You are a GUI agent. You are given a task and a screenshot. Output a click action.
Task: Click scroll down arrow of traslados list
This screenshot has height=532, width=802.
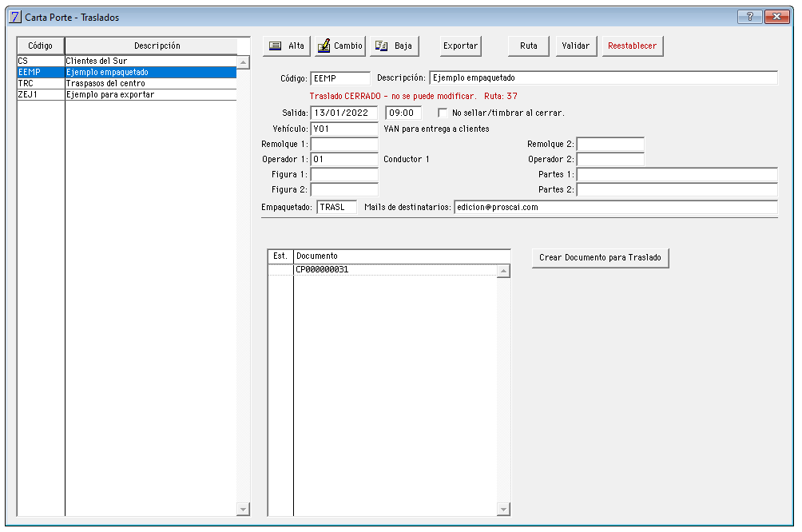(x=244, y=509)
